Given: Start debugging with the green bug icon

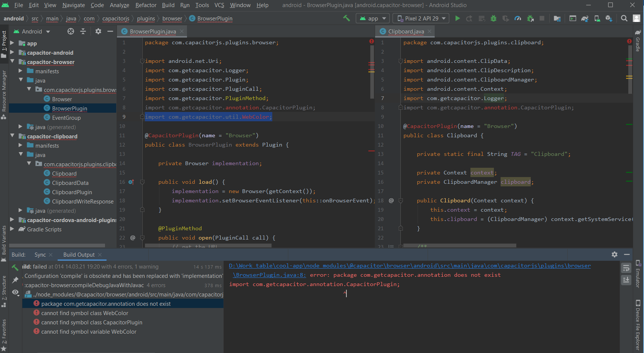Looking at the screenshot, I should pyautogui.click(x=494, y=18).
